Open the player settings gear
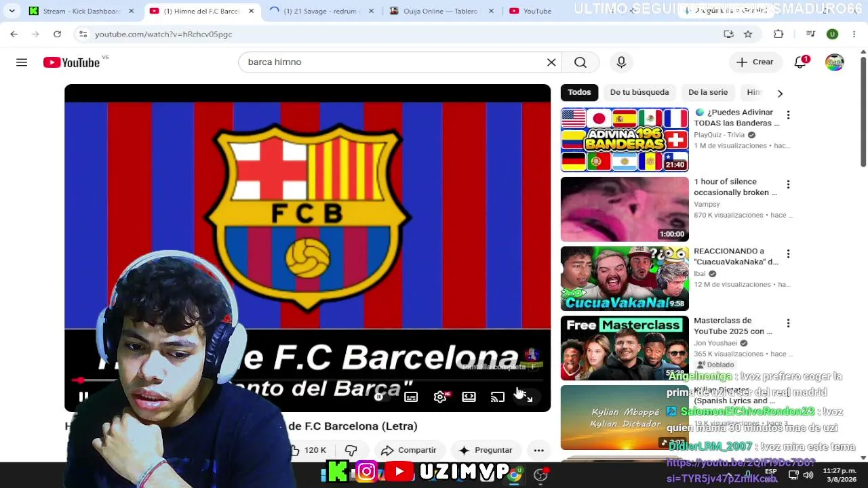This screenshot has width=868, height=488. point(440,396)
